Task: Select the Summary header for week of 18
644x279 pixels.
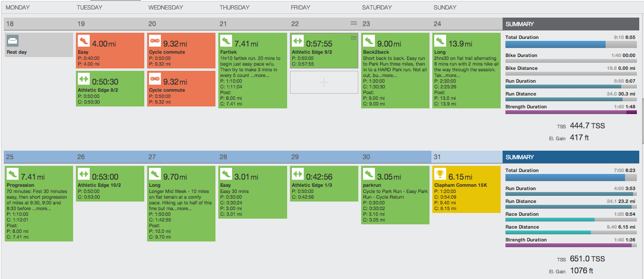Action: pos(571,24)
